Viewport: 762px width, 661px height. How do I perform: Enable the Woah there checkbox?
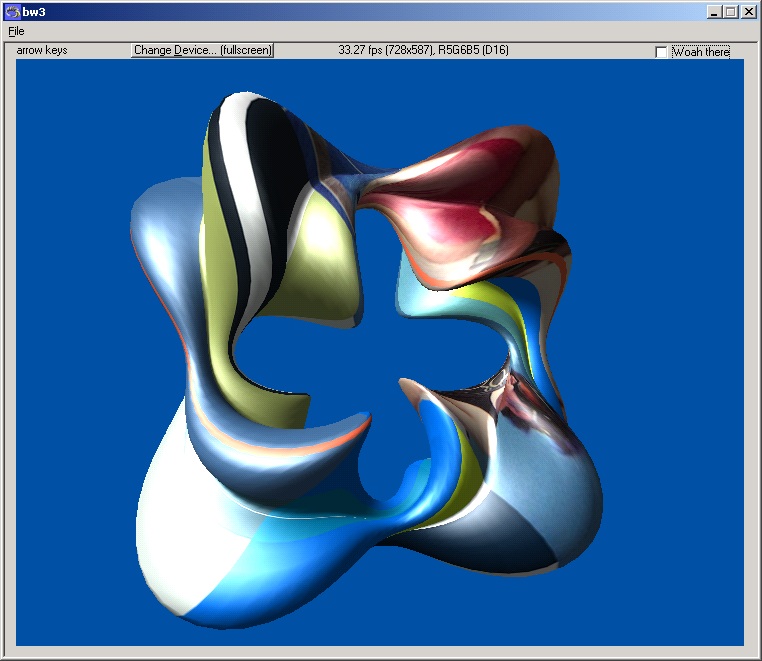click(661, 52)
